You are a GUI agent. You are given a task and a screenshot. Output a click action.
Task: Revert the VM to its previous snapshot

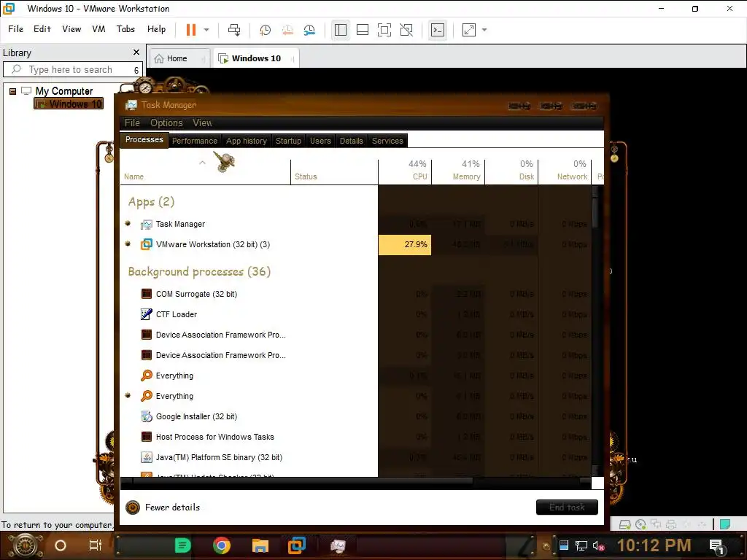[x=287, y=30]
